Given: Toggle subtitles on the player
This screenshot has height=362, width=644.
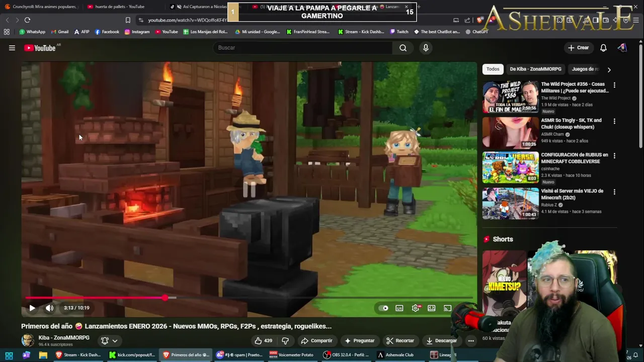Looking at the screenshot, I should [x=399, y=308].
